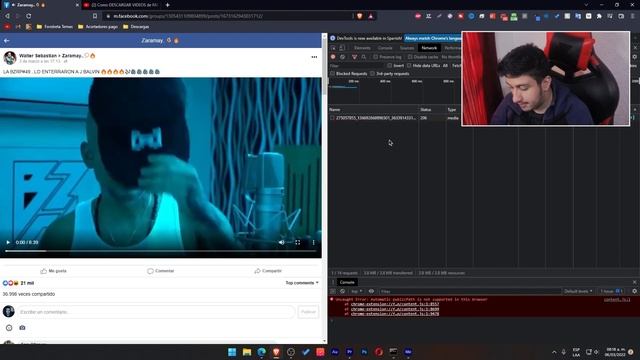The width and height of the screenshot is (640, 360).
Task: Click the Brave Shields icon in address bar
Action: (x=360, y=16)
